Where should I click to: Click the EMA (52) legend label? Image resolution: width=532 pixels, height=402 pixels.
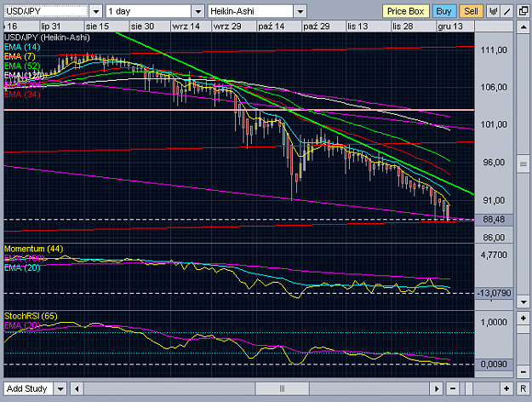[x=22, y=66]
